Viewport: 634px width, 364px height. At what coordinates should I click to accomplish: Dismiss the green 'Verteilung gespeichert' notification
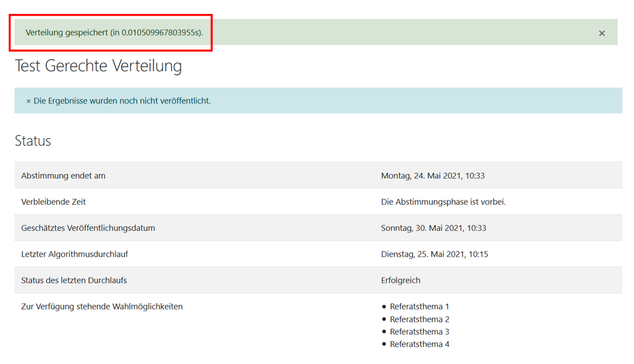point(602,34)
